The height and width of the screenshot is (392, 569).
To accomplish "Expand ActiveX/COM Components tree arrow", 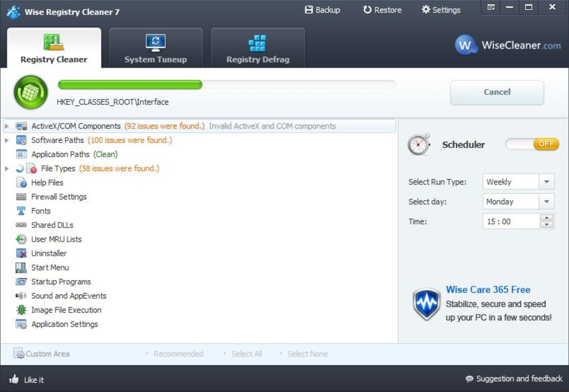I will tap(6, 126).
